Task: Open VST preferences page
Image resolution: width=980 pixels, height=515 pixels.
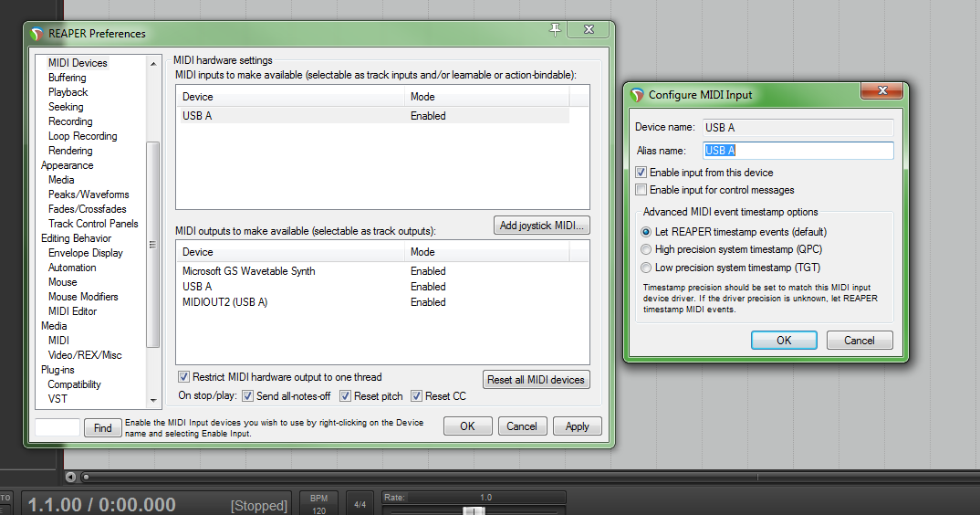Action: (x=57, y=399)
